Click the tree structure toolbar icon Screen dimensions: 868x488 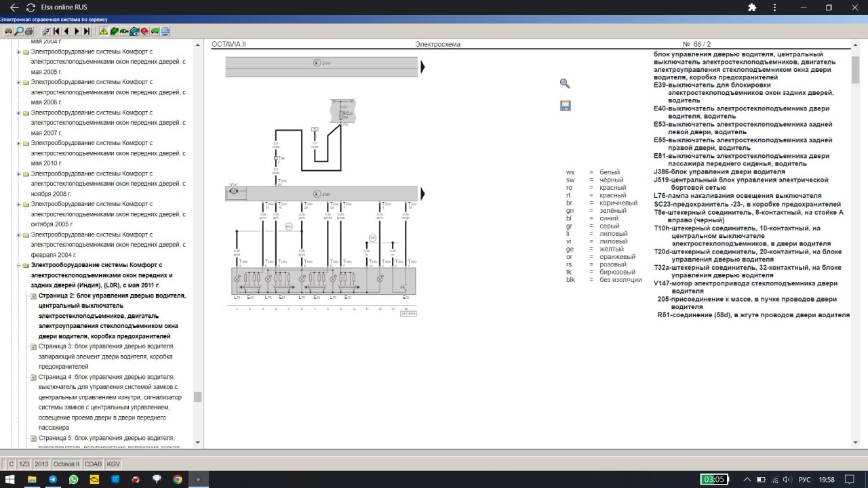tap(46, 31)
